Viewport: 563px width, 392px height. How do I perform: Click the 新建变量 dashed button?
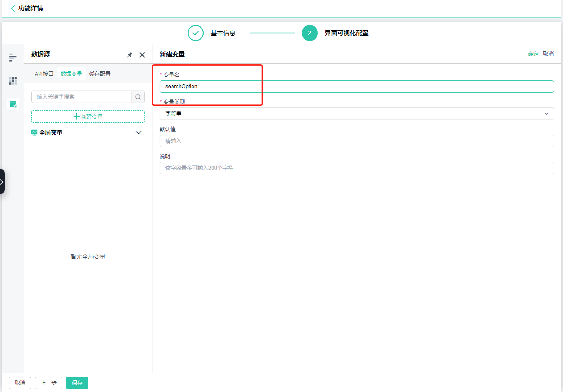[88, 117]
